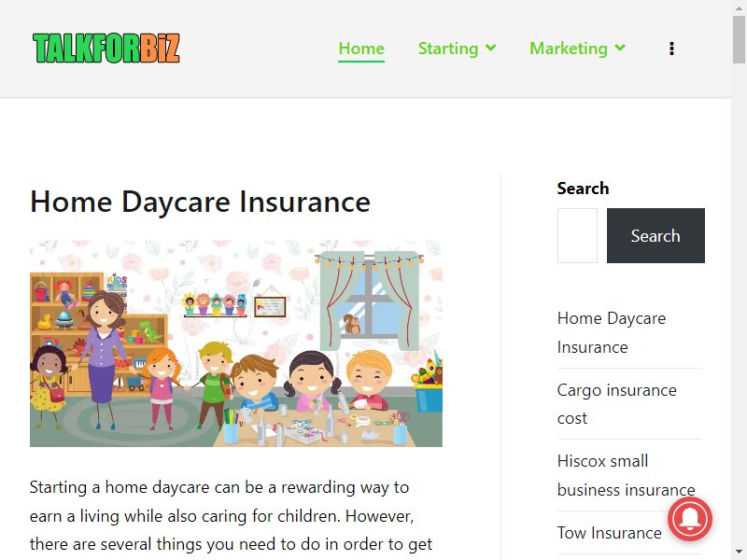
Task: Click the vertical scrollbar thumb
Action: click(740, 39)
